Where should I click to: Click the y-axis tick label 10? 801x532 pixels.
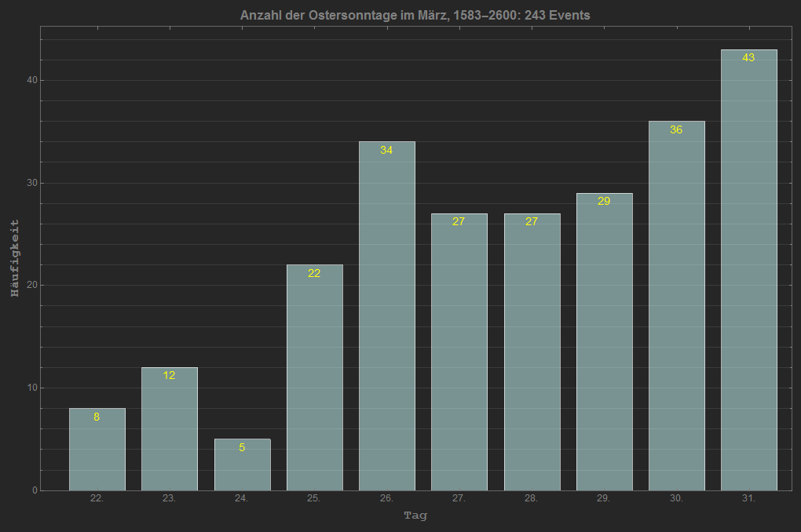click(x=32, y=388)
